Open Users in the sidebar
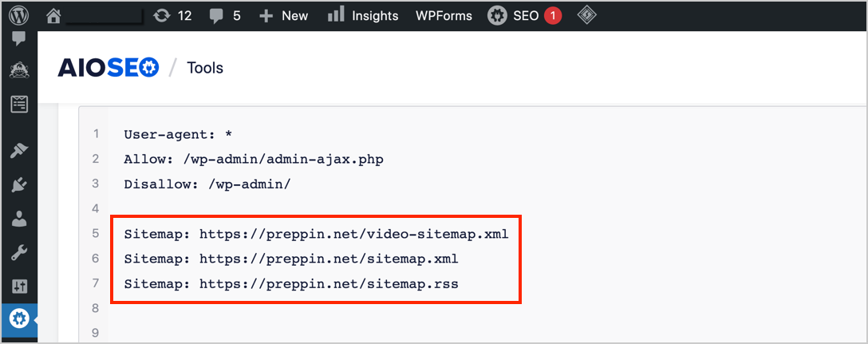This screenshot has height=344, width=868. (x=18, y=219)
